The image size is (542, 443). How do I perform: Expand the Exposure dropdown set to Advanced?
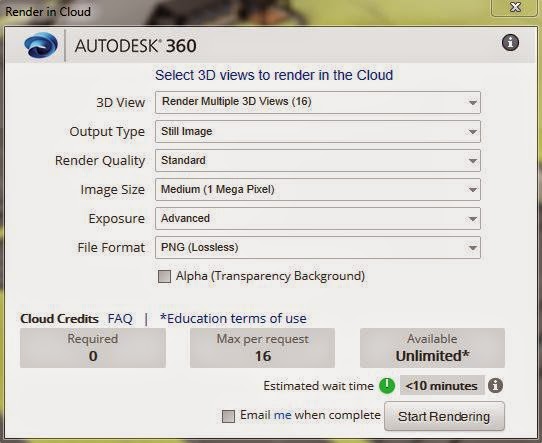(318, 218)
